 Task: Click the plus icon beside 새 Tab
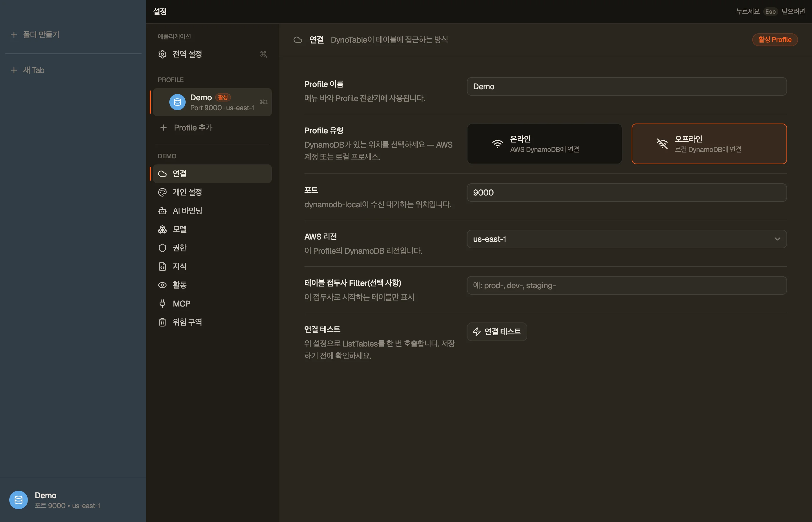coord(14,70)
